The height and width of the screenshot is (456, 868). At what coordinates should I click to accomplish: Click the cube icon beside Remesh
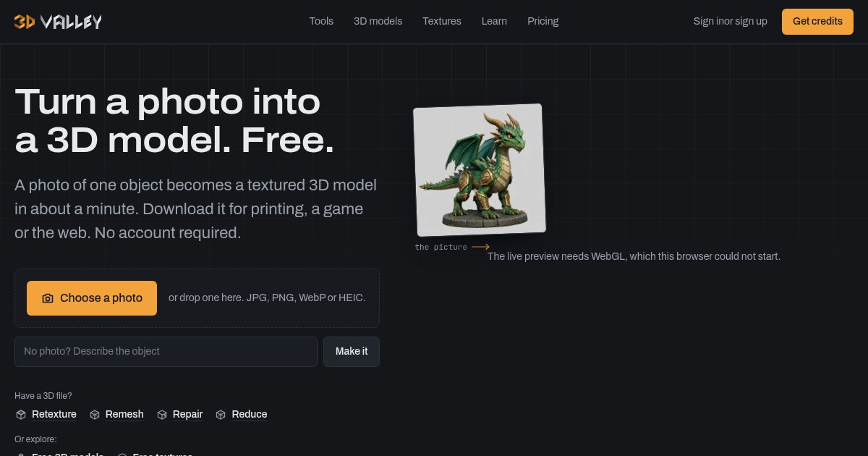tap(95, 415)
